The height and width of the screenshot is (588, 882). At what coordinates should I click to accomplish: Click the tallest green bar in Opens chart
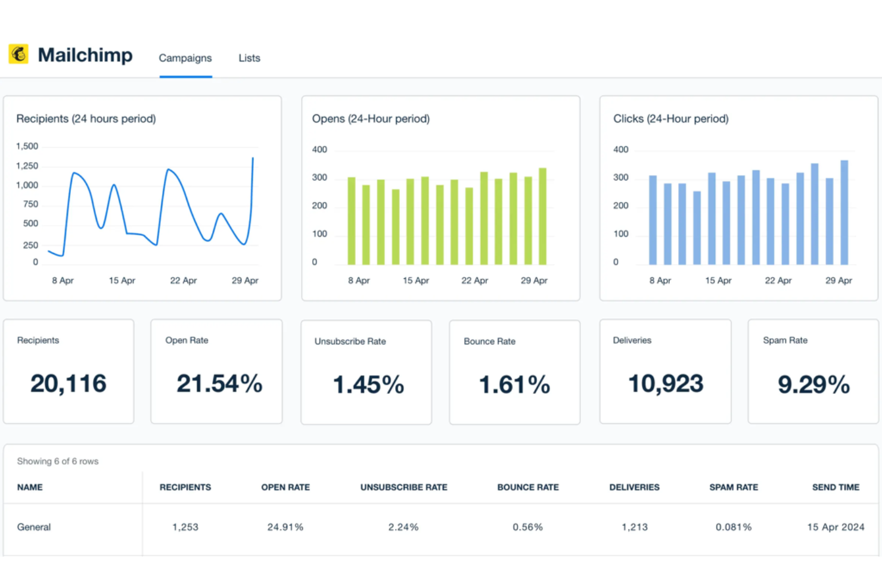pyautogui.click(x=542, y=216)
